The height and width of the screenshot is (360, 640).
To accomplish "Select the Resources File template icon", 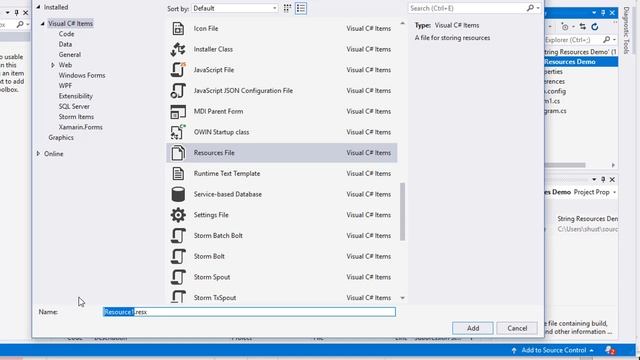I will pyautogui.click(x=178, y=153).
